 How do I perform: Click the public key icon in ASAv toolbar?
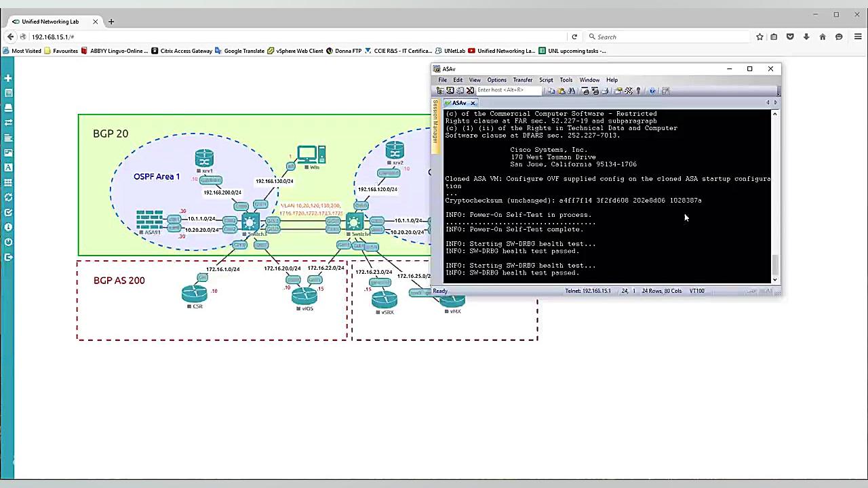point(638,90)
